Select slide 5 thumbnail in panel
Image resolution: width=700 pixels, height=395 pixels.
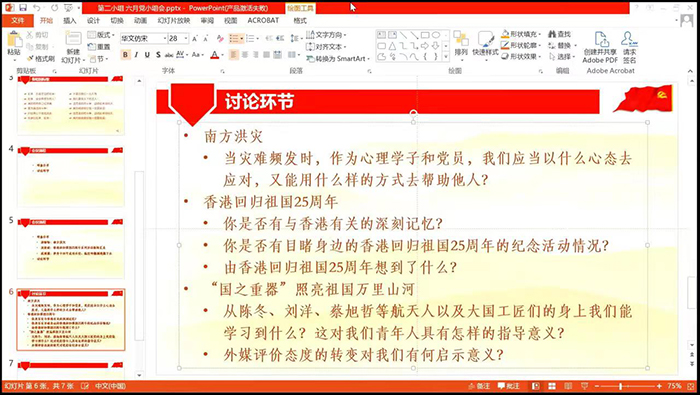tap(71, 248)
